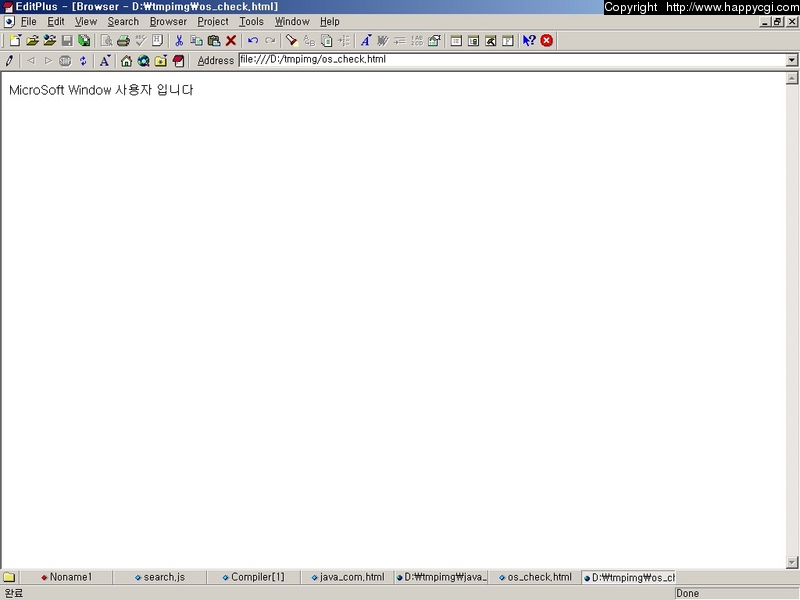The width and height of the screenshot is (800, 600).
Task: Click the browser Refresh icon
Action: point(83,61)
